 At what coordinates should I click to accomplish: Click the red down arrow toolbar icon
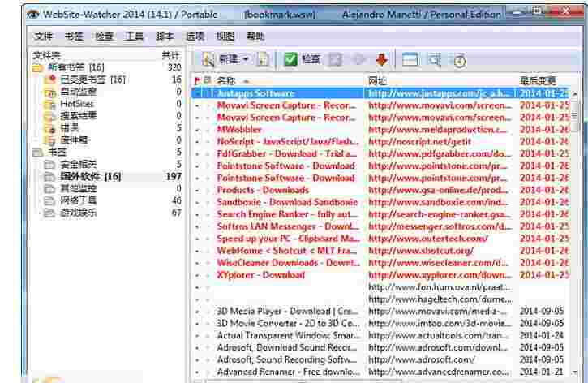(x=381, y=59)
